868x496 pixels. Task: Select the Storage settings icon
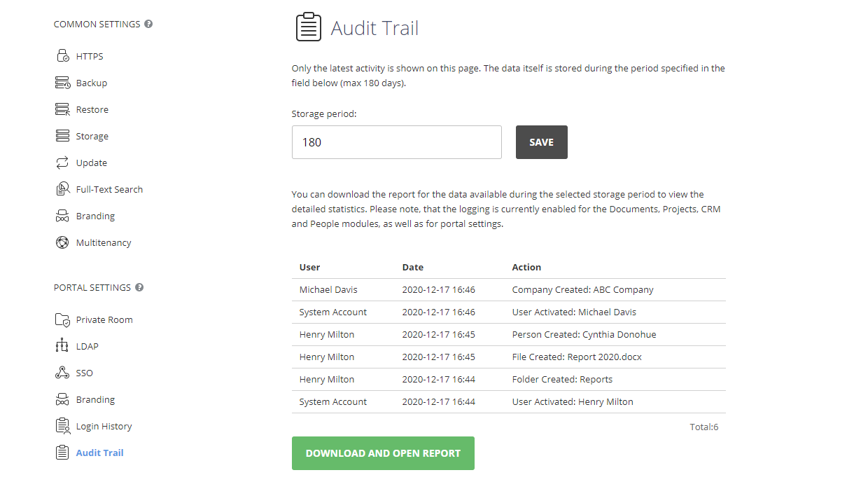[62, 135]
